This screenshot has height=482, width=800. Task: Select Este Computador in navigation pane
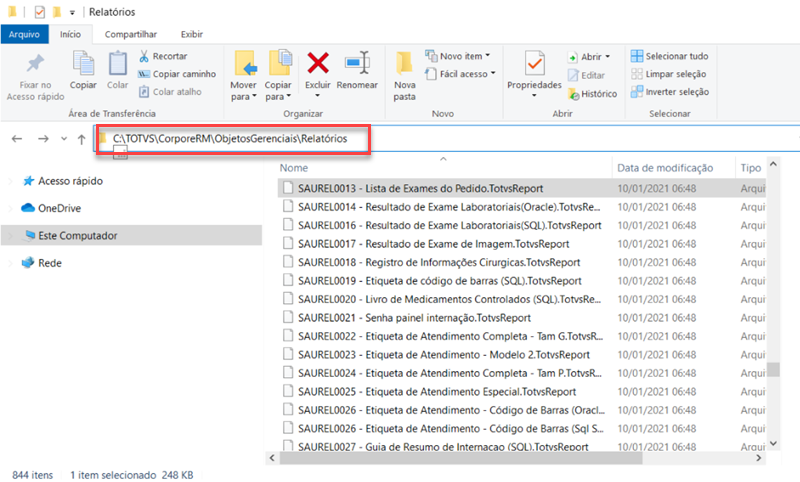click(x=132, y=236)
